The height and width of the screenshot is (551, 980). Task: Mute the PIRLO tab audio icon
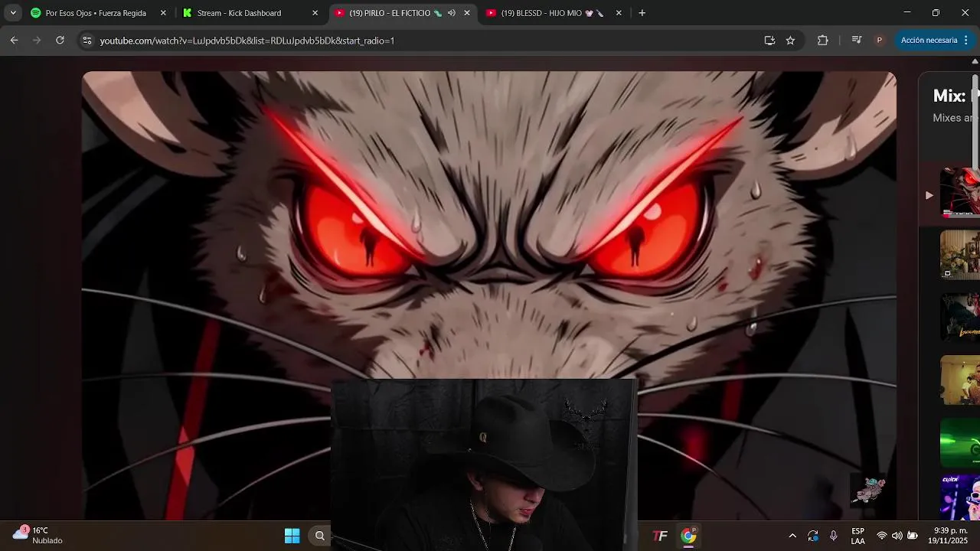coord(451,13)
